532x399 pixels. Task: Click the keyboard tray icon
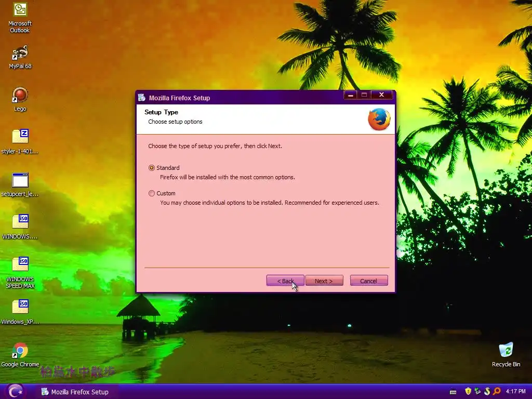click(x=453, y=392)
